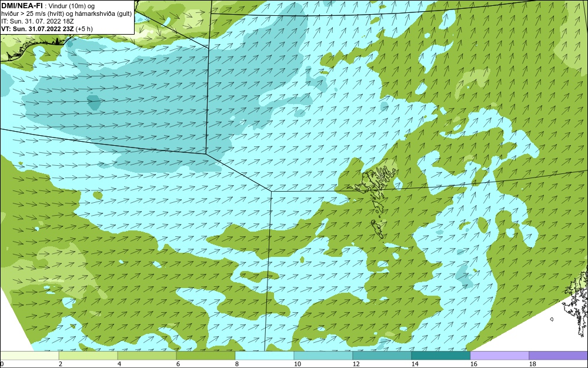
Task: Click the 8–10 m/s pale cyan legend swatch
Action: 265,355
